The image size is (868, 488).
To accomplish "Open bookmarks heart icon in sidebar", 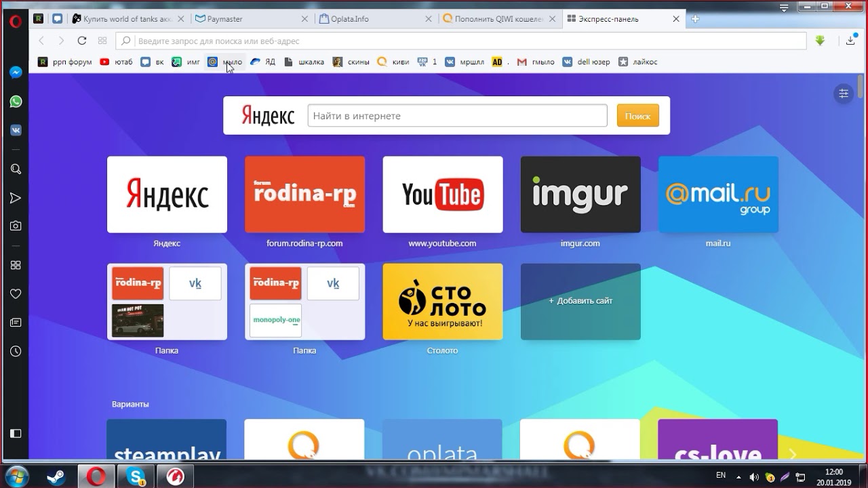I will (x=16, y=294).
